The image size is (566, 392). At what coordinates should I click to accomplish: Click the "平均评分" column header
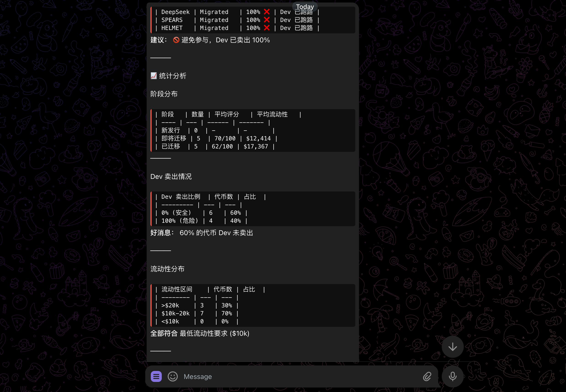coord(227,114)
